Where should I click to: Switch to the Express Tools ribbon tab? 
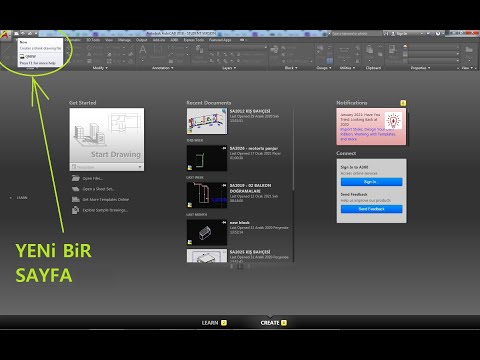point(194,40)
